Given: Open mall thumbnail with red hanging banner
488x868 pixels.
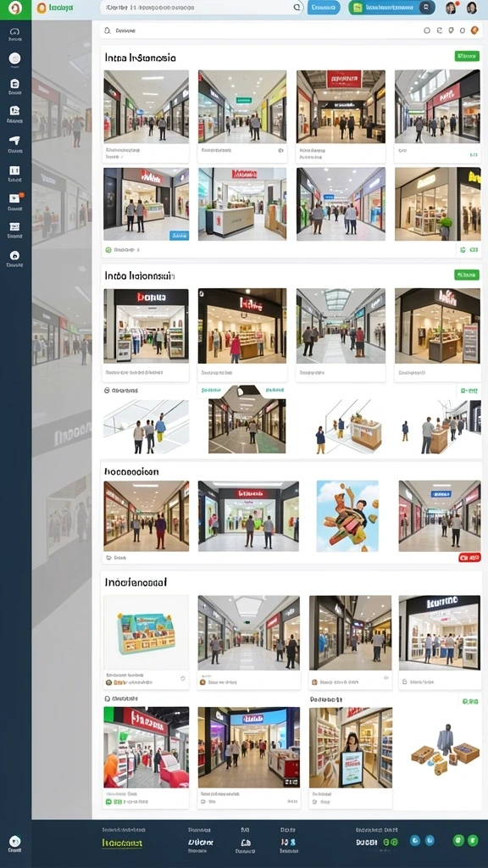Looking at the screenshot, I should coord(341,106).
